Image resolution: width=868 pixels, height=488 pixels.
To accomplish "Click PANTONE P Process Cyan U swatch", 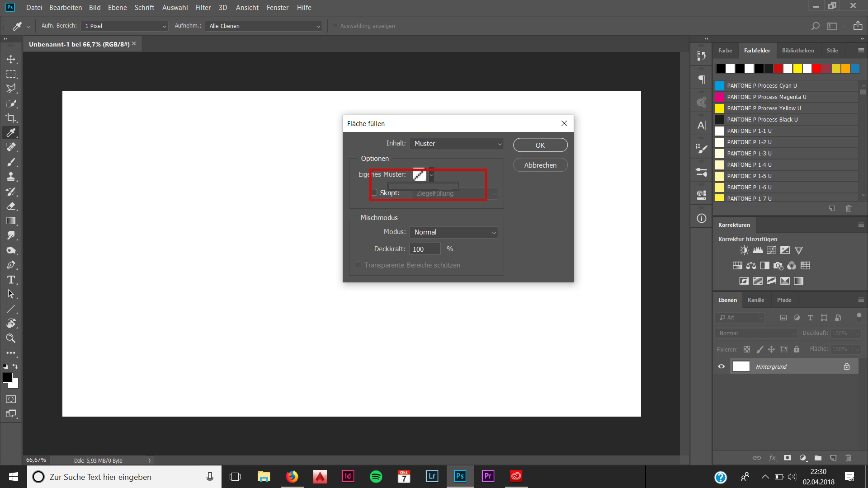I will click(x=720, y=85).
